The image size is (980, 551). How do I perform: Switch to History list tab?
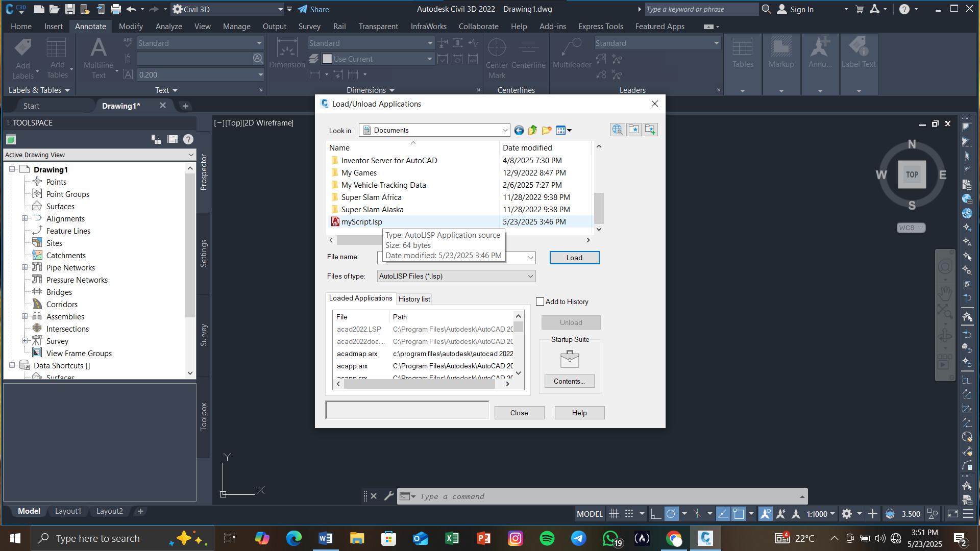point(414,299)
